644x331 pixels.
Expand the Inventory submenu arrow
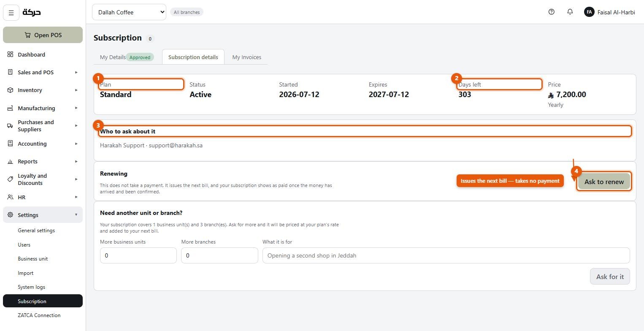76,90
